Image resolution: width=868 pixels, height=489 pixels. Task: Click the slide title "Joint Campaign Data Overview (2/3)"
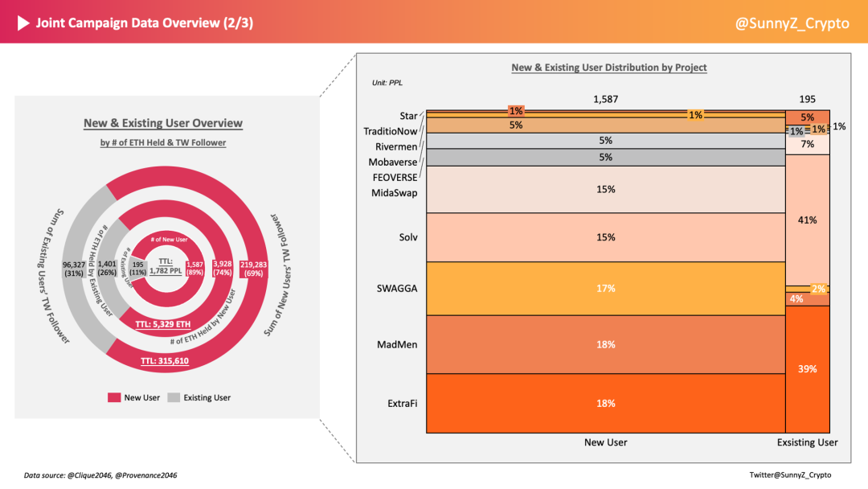(145, 23)
